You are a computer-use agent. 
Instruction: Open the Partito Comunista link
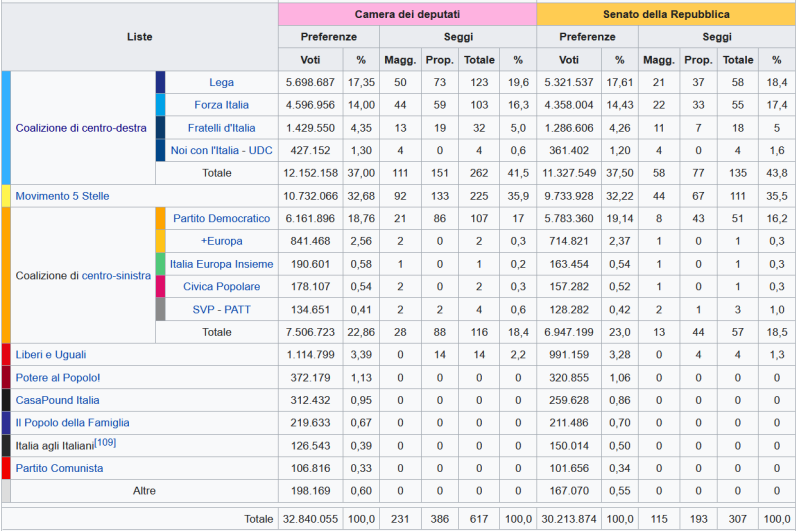[x=59, y=468]
